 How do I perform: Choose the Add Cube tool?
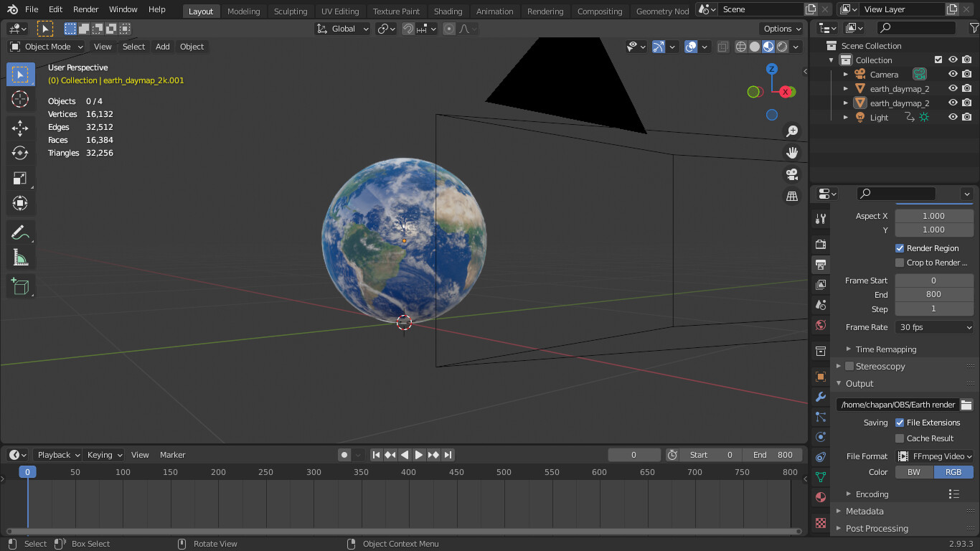20,286
